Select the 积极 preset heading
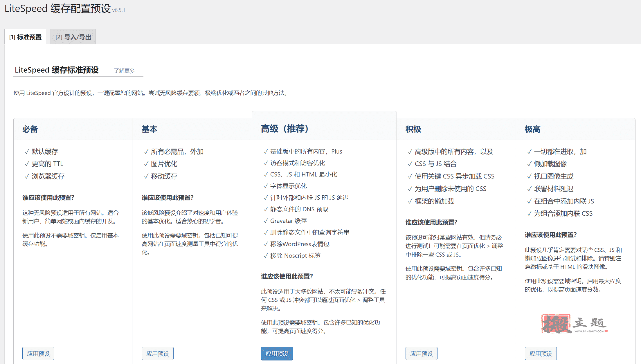641x364 pixels. [413, 129]
